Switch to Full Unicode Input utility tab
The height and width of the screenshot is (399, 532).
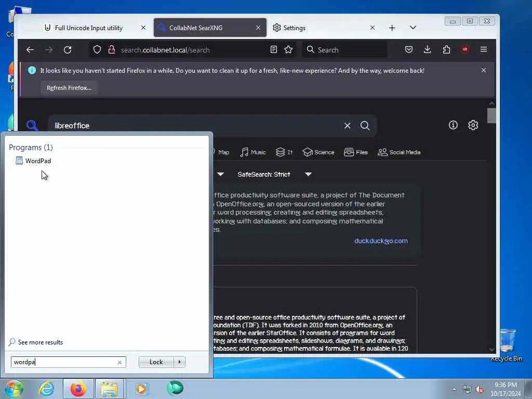(x=88, y=28)
